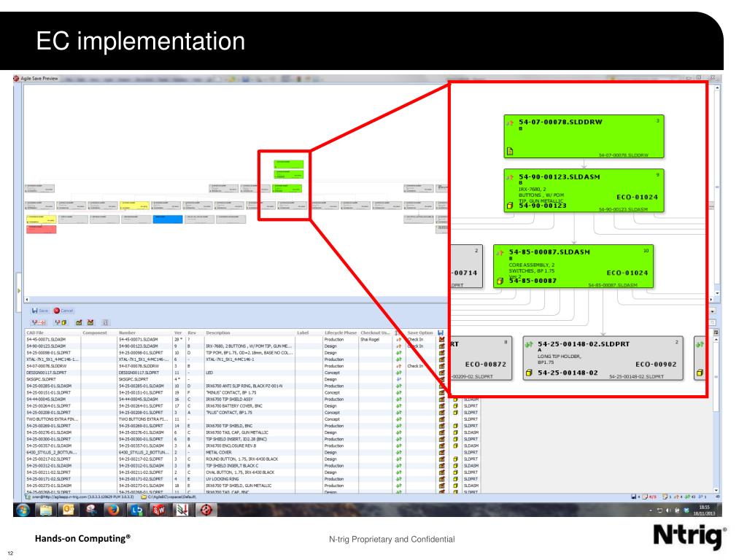Click the save disk icon in the table header
747x560 pixels.
[441, 332]
